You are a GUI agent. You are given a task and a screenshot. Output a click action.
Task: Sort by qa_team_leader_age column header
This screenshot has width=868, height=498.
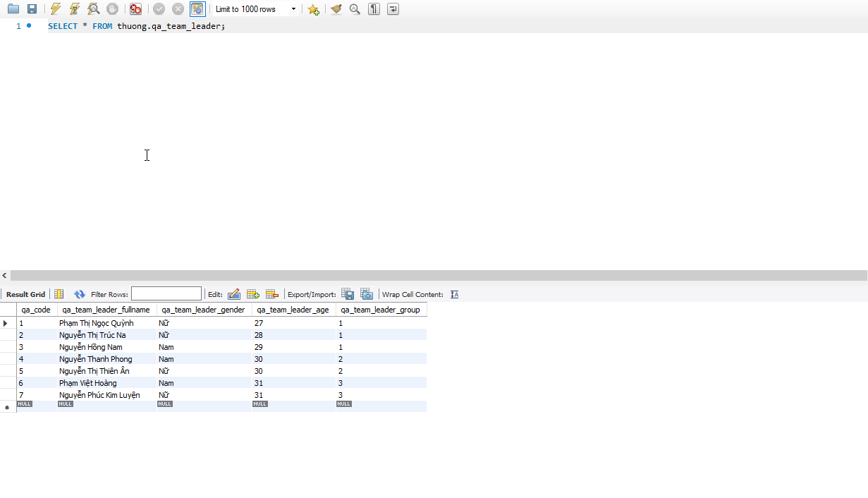(293, 310)
